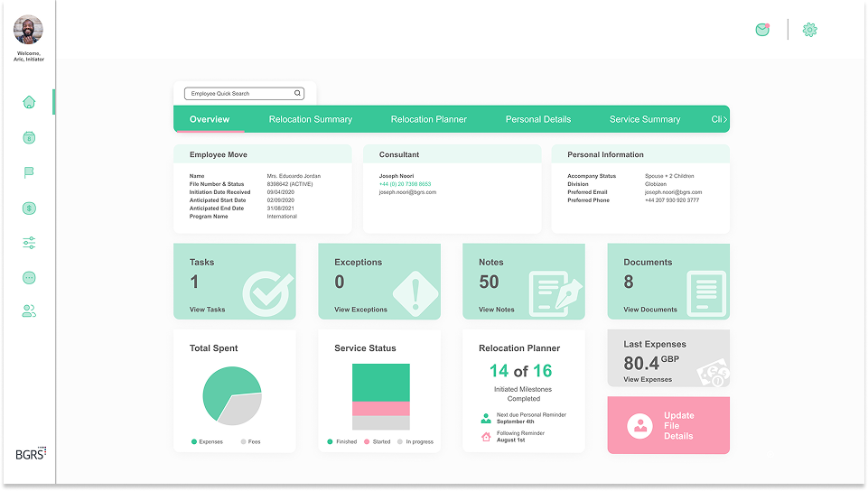Click the View Documents link
The image size is (868, 491).
coord(650,310)
